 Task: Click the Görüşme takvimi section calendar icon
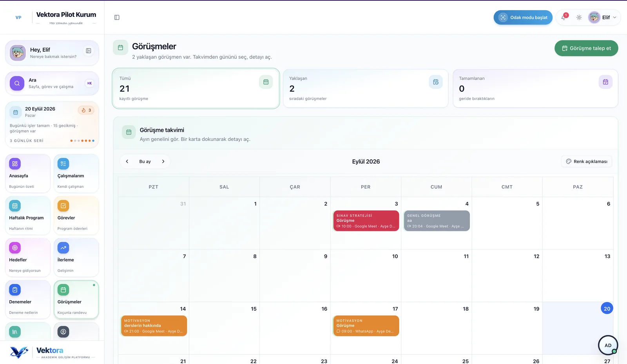129,132
